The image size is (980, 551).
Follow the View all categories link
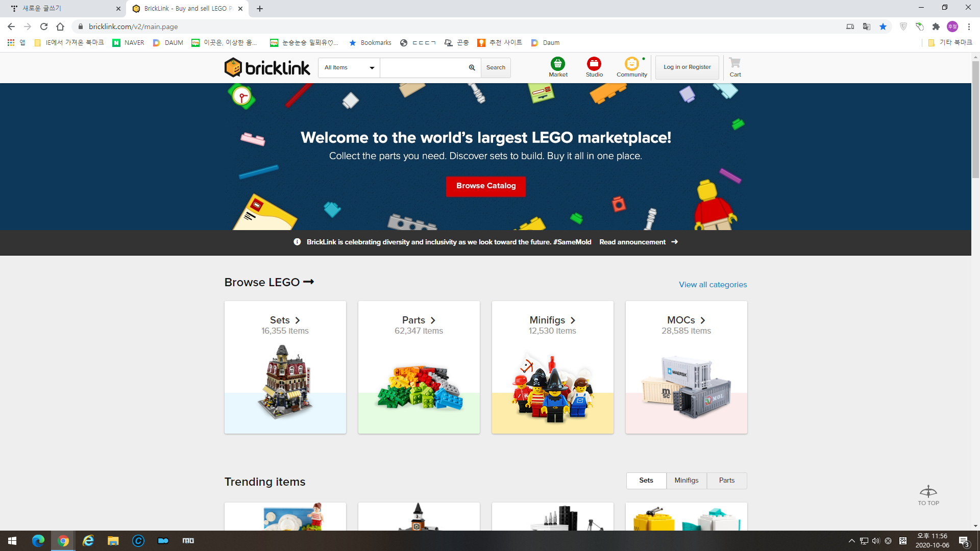pyautogui.click(x=713, y=285)
